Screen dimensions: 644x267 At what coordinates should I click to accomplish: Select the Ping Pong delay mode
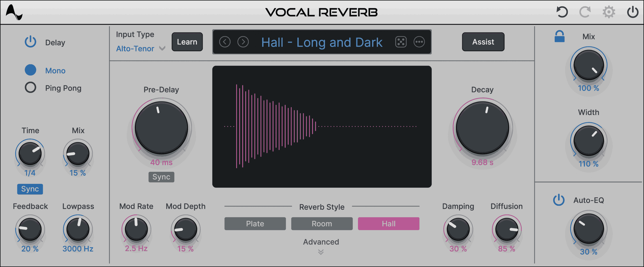(x=30, y=88)
